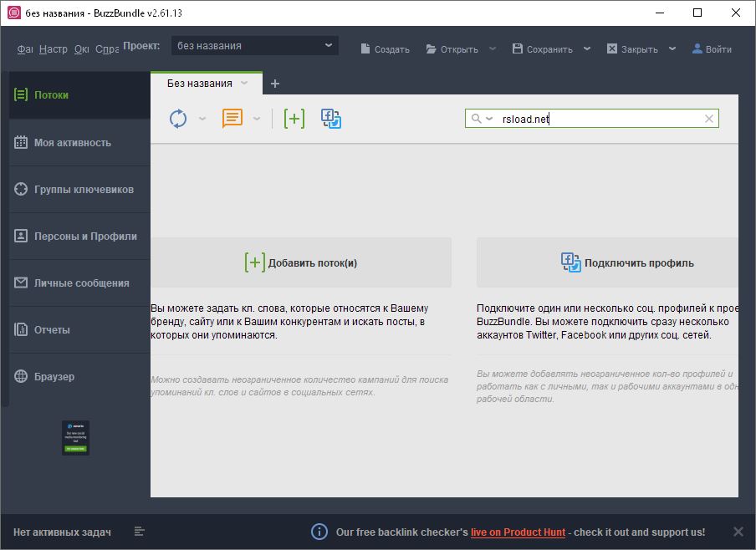Open Персоны и Профили section
Image resolution: width=756 pixels, height=550 pixels.
pos(79,236)
